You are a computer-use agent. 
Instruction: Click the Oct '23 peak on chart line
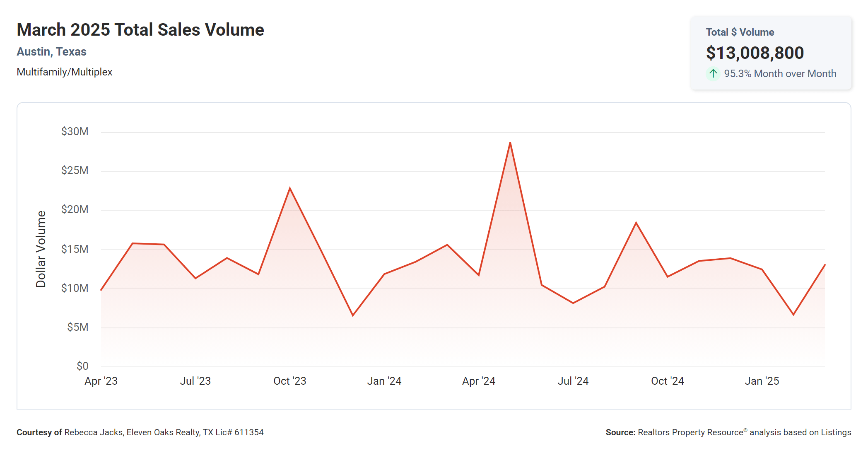[290, 188]
